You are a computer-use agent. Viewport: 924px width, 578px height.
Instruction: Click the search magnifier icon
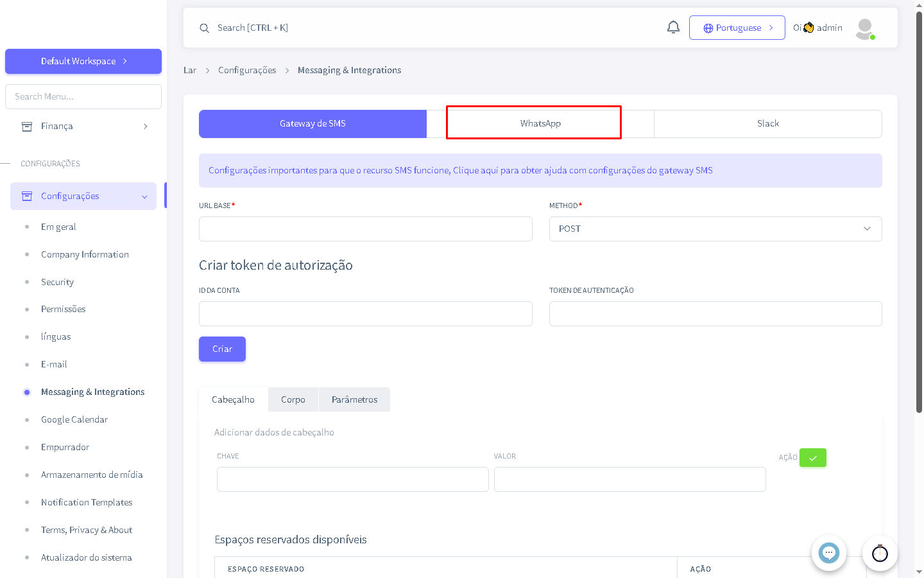204,28
